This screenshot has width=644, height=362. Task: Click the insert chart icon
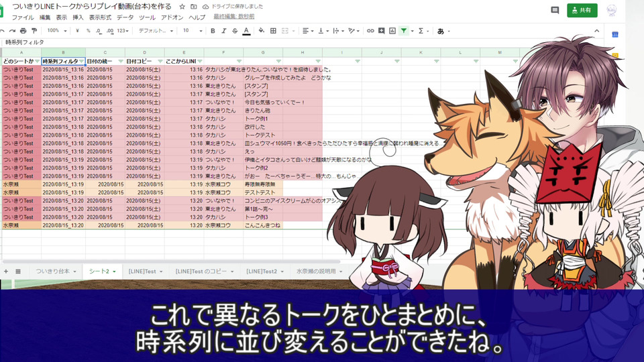click(392, 31)
